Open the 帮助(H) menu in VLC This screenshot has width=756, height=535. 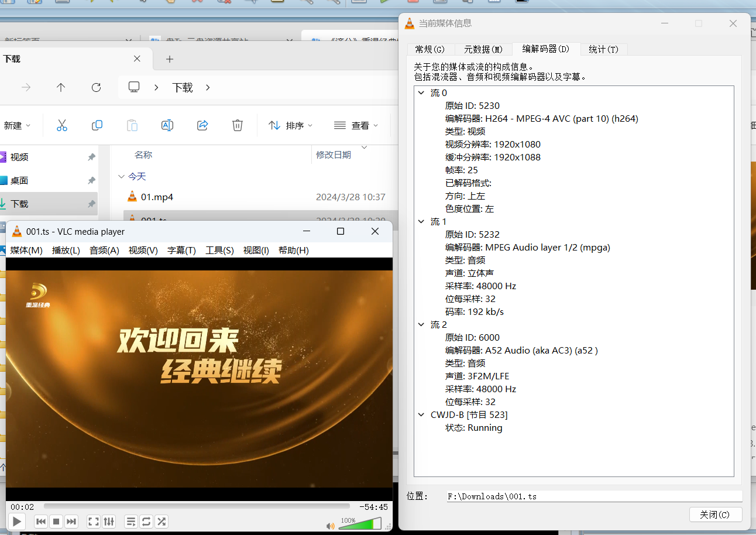tap(294, 250)
